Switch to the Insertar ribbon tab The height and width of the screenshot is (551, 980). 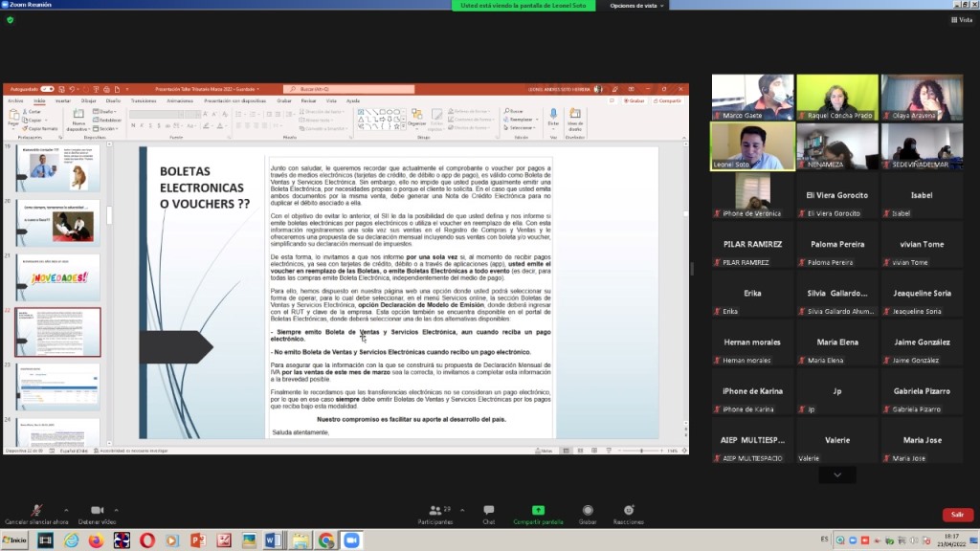click(x=62, y=100)
